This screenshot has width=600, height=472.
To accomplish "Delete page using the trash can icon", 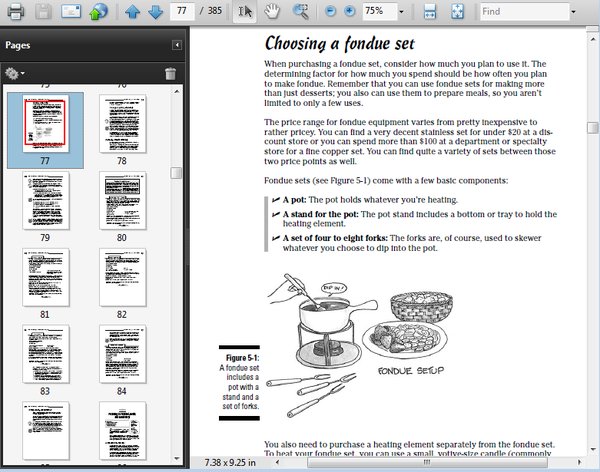I will pyautogui.click(x=170, y=73).
